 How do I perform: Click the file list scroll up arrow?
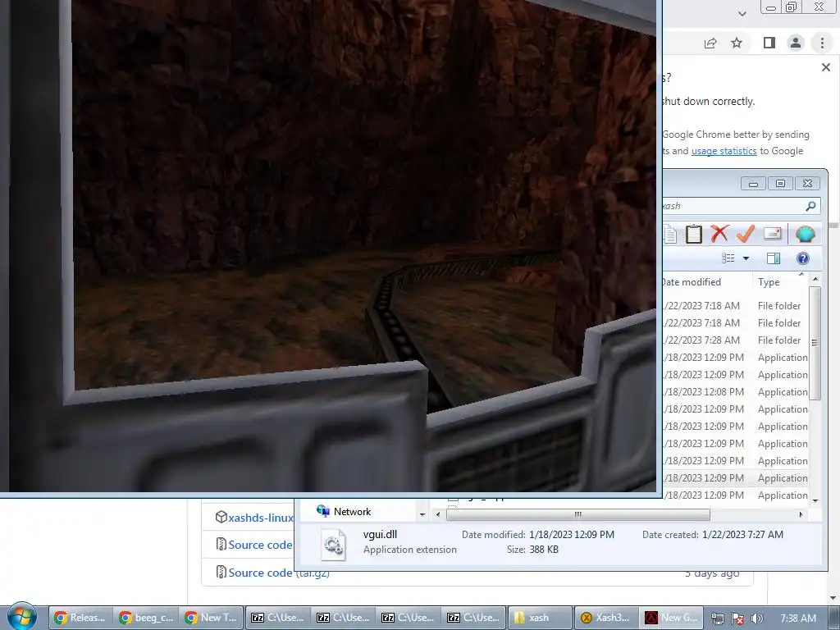point(815,279)
